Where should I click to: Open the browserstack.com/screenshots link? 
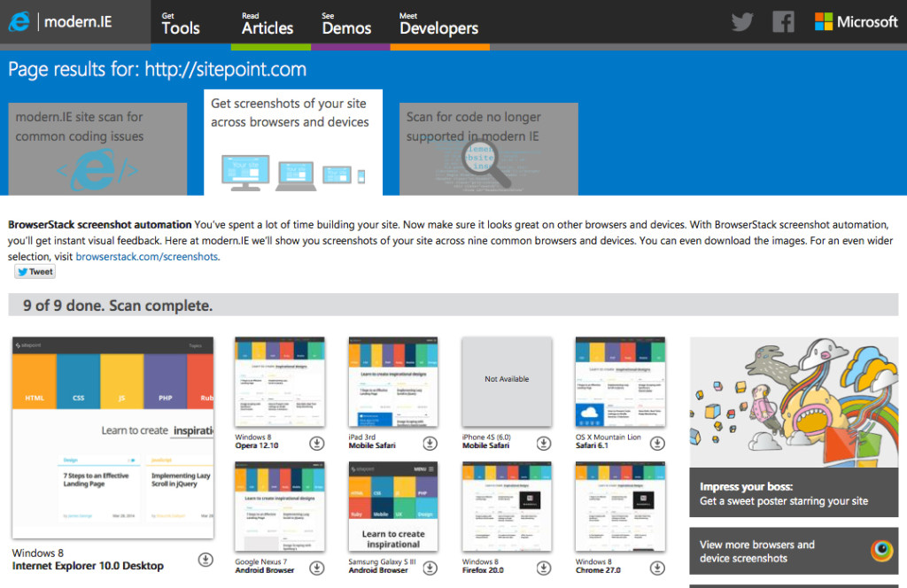[x=147, y=256]
